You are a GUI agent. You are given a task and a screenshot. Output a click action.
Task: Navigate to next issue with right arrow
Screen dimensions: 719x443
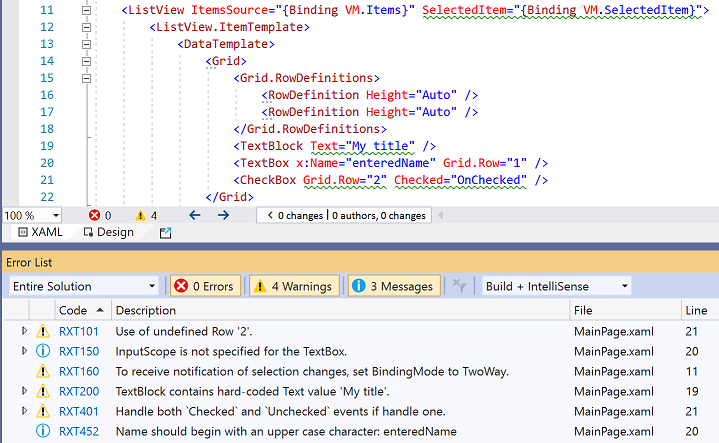tap(223, 215)
